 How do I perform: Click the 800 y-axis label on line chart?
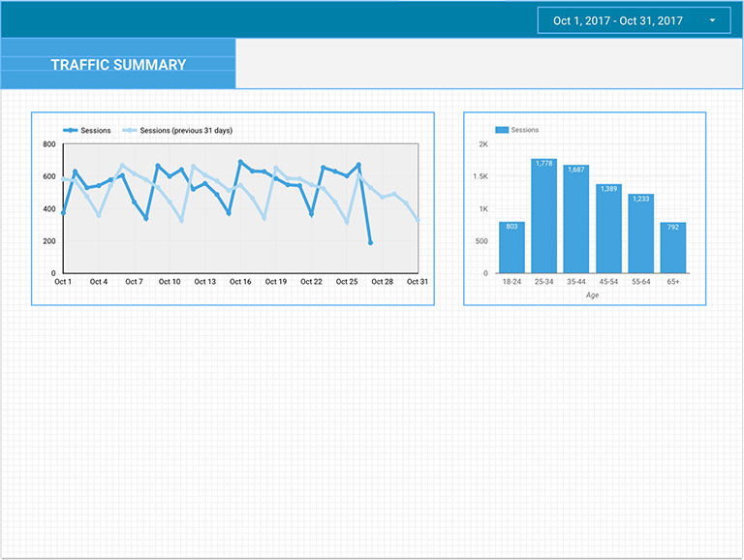click(49, 144)
